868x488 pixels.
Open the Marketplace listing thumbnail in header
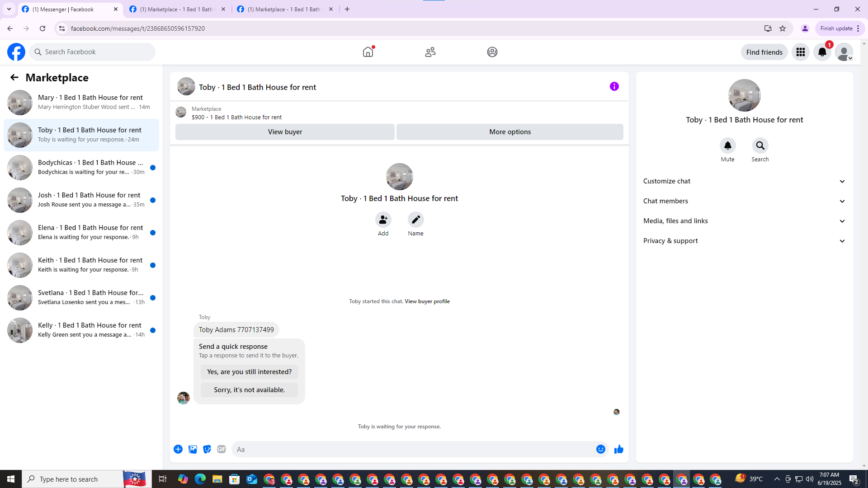(181, 112)
